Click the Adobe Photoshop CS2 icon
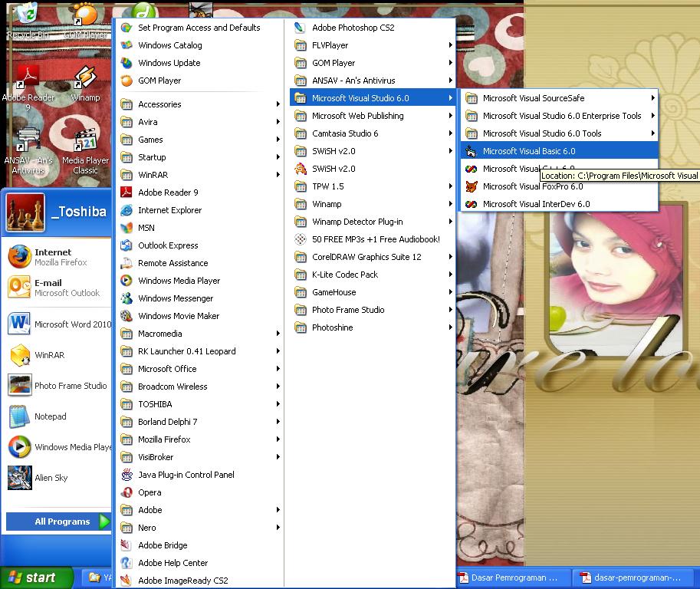This screenshot has width=700, height=589. click(301, 28)
